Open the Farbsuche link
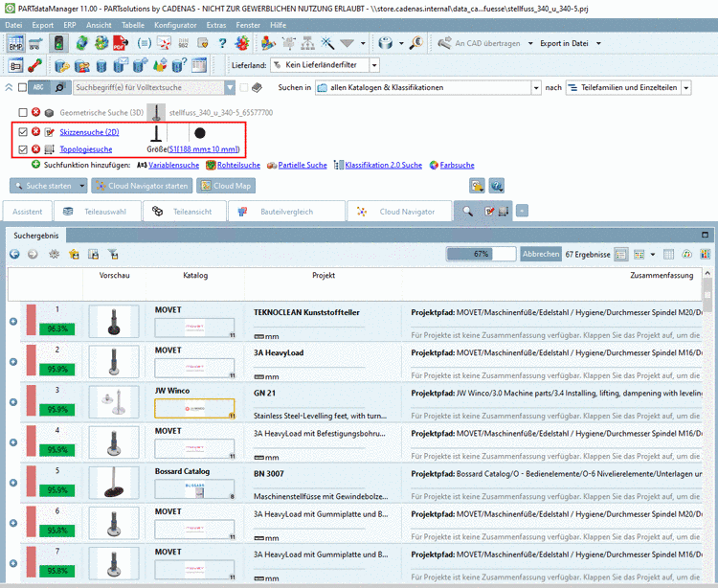This screenshot has width=718, height=588. [x=457, y=165]
